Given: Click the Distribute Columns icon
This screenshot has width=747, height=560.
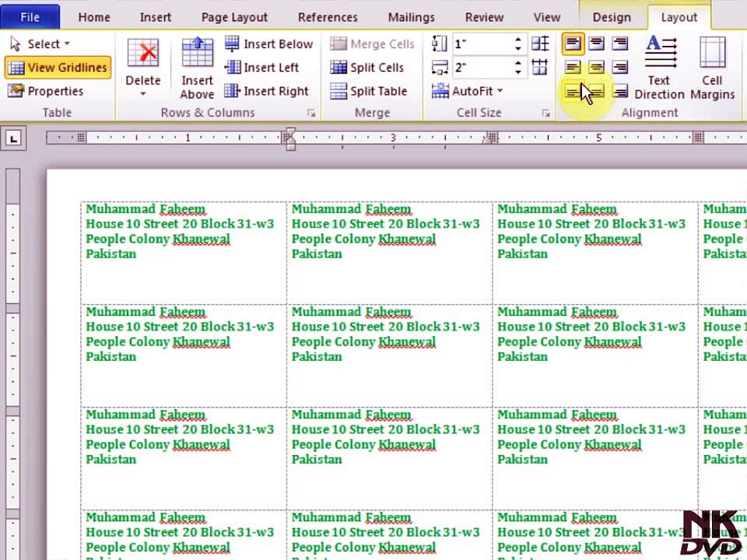Looking at the screenshot, I should coord(540,67).
